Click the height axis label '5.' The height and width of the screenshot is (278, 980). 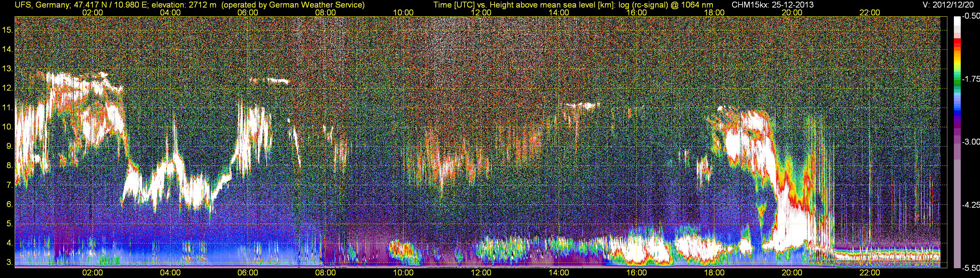(9, 223)
